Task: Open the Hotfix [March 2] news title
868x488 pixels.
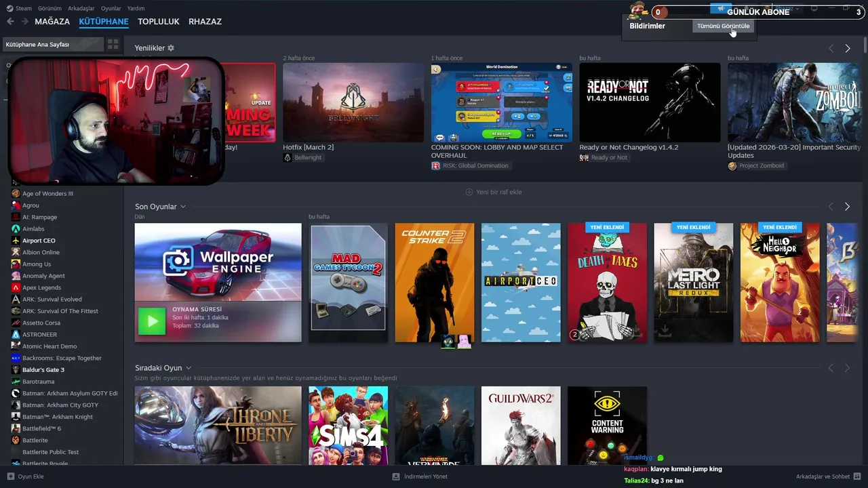Action: point(309,147)
